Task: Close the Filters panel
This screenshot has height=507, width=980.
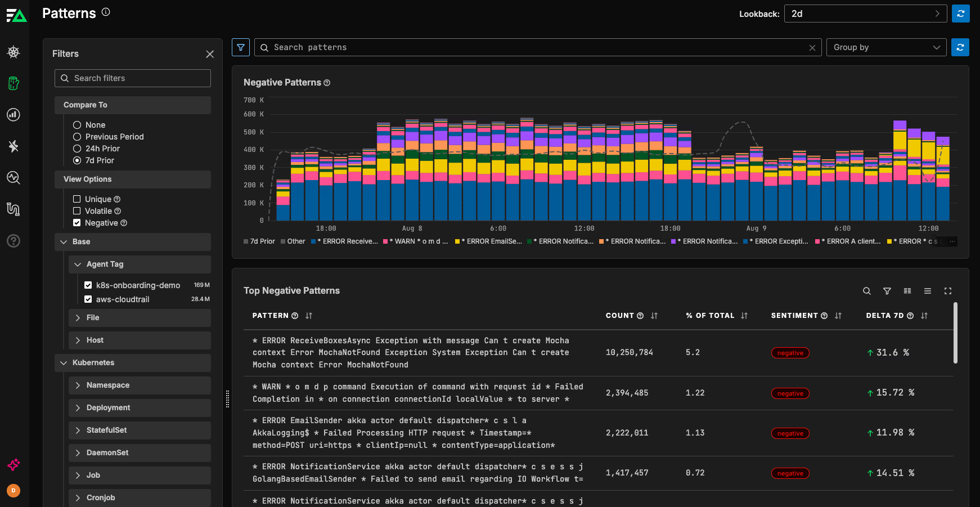Action: click(x=210, y=54)
